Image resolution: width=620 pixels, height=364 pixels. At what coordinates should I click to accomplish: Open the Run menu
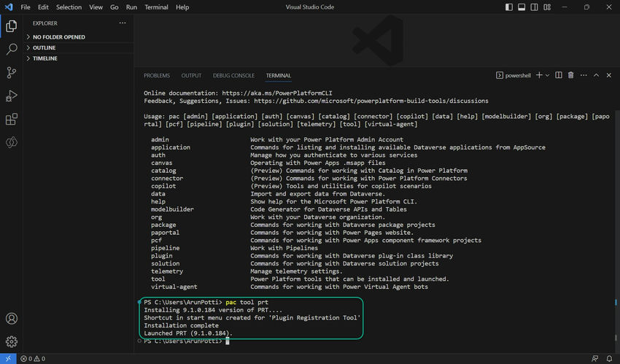coord(131,7)
